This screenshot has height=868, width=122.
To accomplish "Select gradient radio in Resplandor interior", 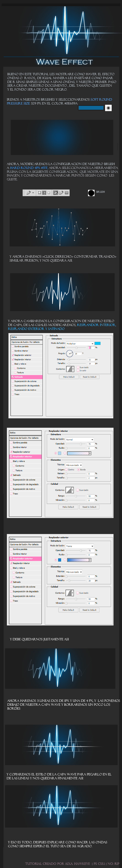I will pos(65,453).
